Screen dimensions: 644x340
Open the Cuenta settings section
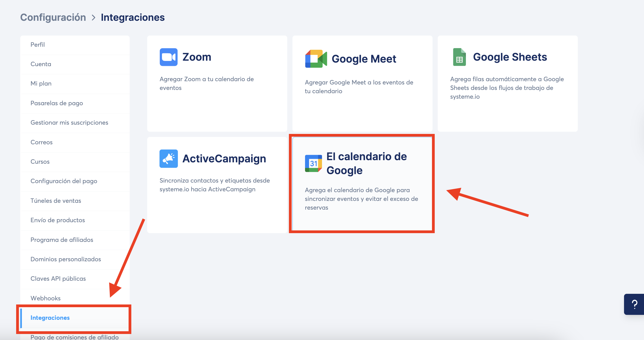click(x=75, y=64)
